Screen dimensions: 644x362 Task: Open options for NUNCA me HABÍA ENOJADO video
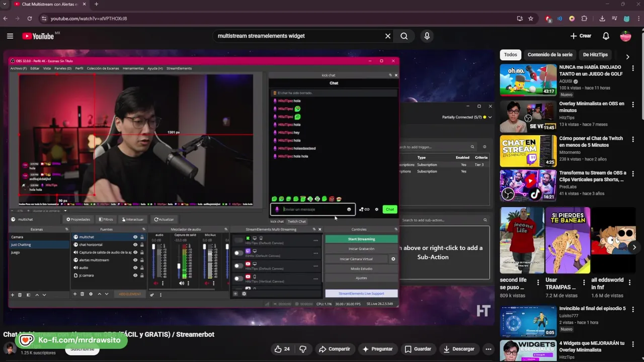633,68
